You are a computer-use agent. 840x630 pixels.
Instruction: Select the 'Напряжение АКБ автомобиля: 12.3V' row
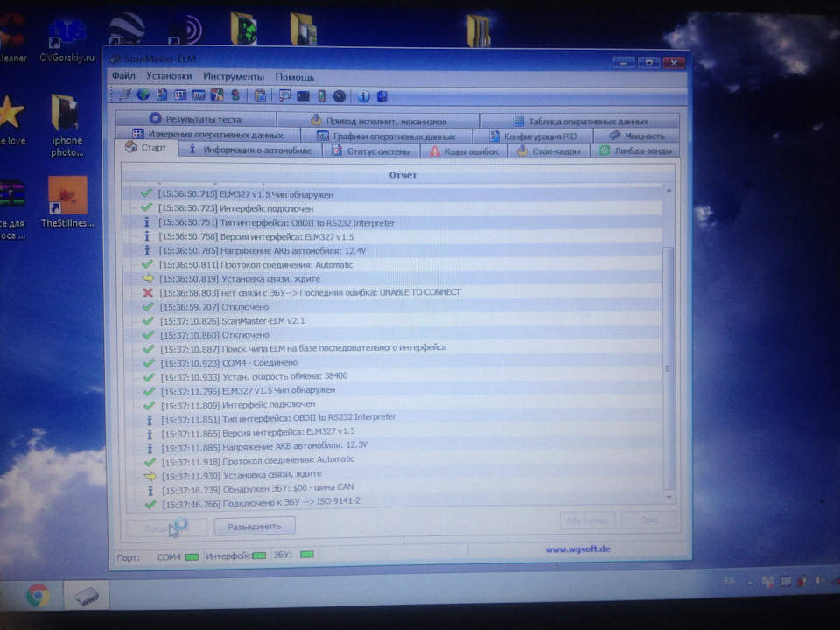[395, 445]
